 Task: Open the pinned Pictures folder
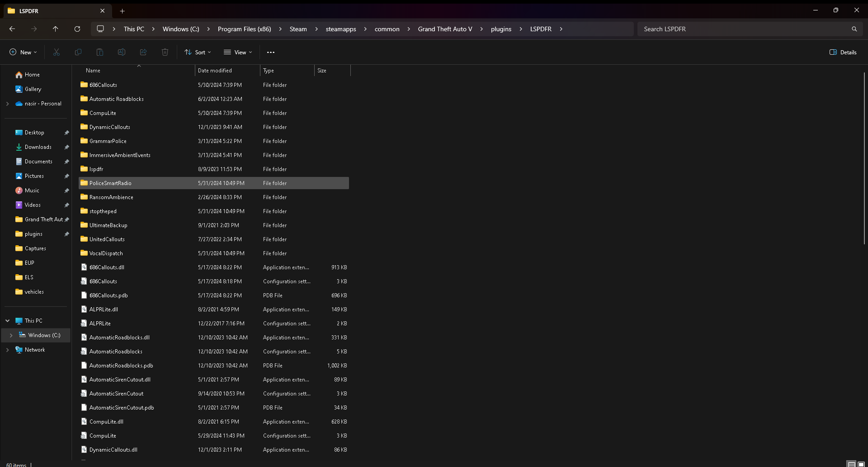[x=34, y=176]
